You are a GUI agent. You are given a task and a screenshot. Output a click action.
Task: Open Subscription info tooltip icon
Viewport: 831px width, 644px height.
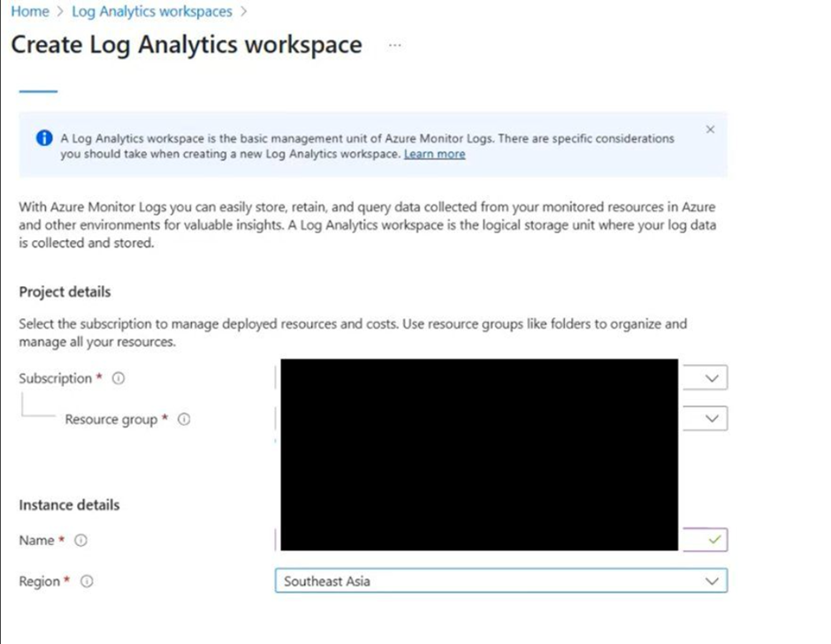(x=118, y=378)
